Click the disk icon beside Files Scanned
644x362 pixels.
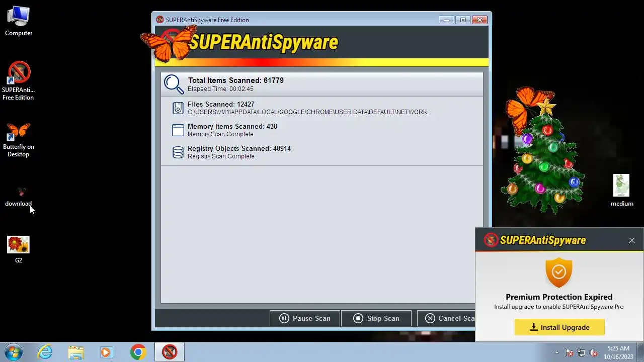click(178, 108)
